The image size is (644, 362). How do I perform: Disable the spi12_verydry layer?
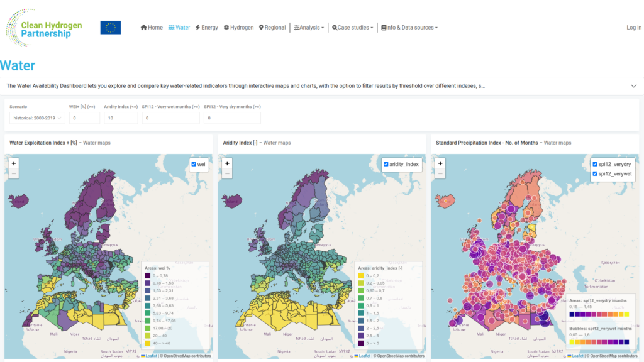point(595,164)
